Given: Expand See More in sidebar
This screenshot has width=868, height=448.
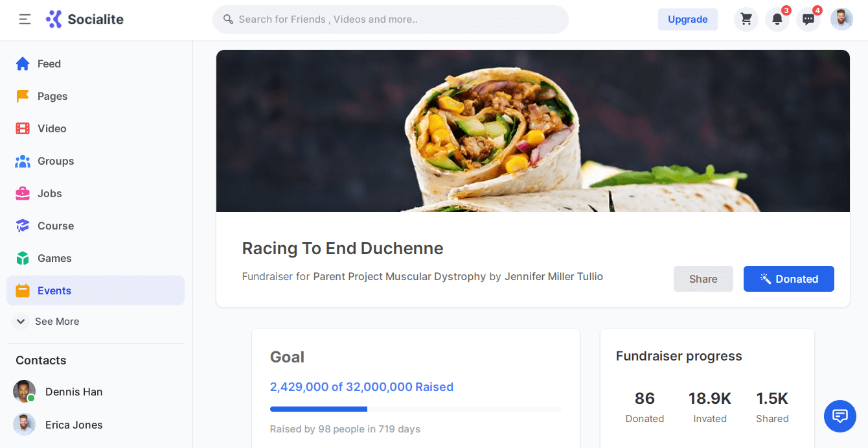Looking at the screenshot, I should tap(47, 322).
